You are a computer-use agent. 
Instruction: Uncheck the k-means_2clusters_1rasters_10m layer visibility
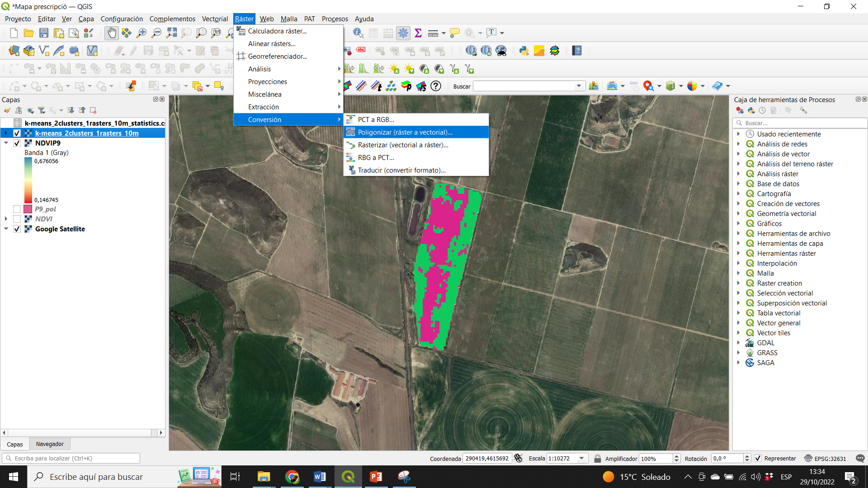point(17,133)
